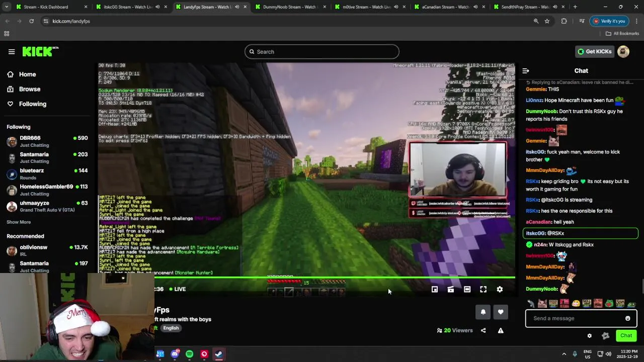Image resolution: width=644 pixels, height=362 pixels.
Task: Mute audio on the itskcGG Stream tab
Action: 157,7
